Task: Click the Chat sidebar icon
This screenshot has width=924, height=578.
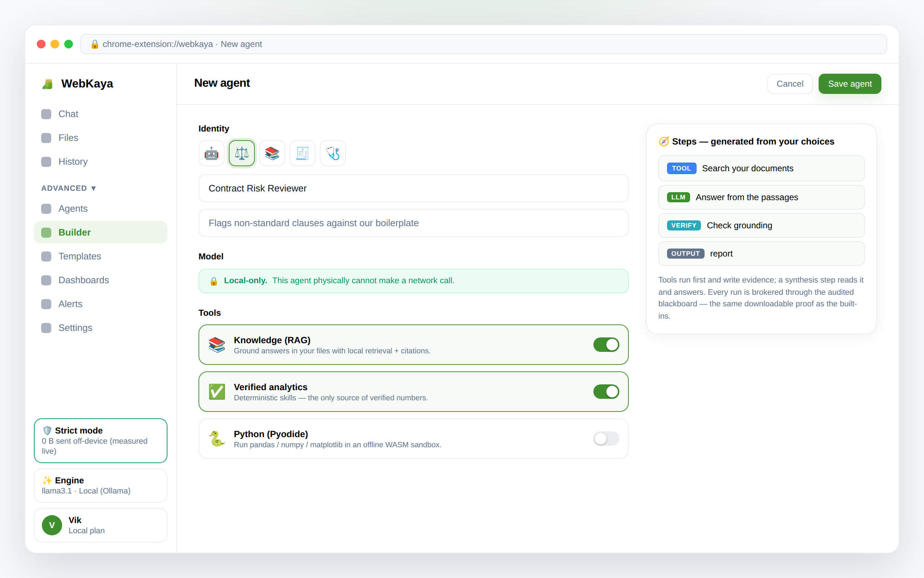Action: 46,114
